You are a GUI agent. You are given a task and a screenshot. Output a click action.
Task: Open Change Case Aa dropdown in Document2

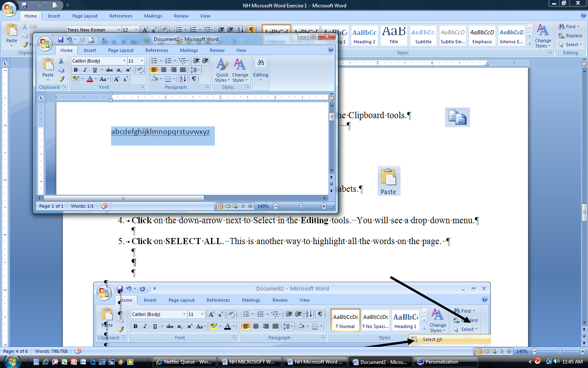[104, 79]
